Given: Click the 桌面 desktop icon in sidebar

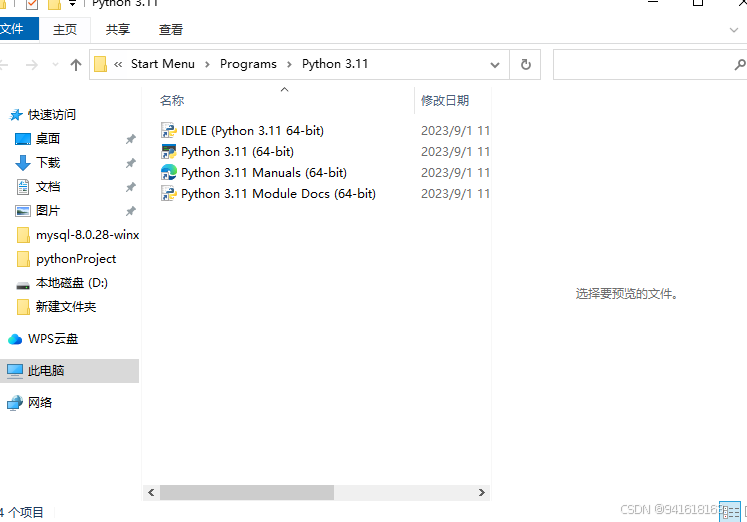Looking at the screenshot, I should (x=22, y=139).
